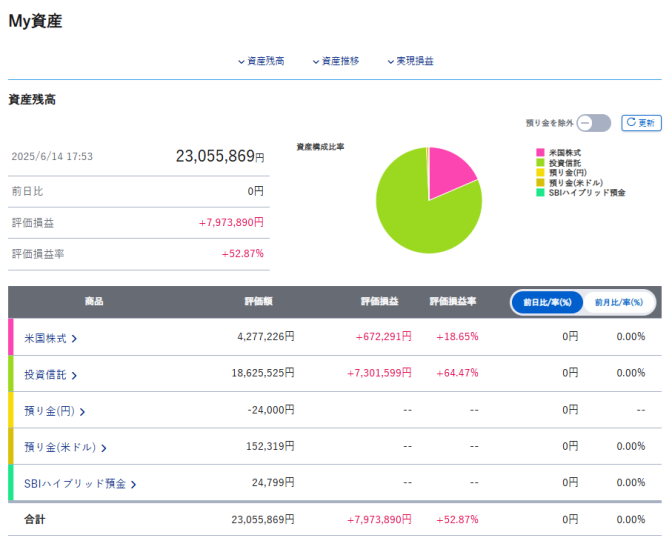This screenshot has width=672, height=538.
Task: Jump to the 資産残高 section link
Action: 261,61
